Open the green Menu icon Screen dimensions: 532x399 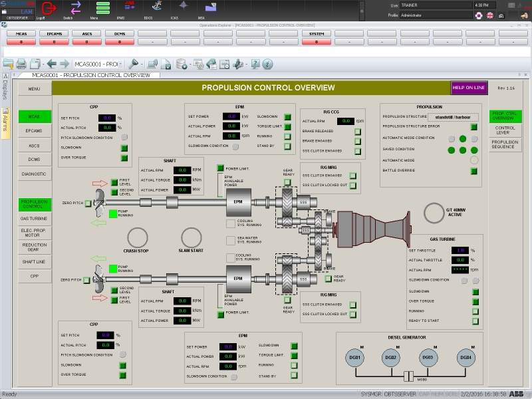click(102, 8)
